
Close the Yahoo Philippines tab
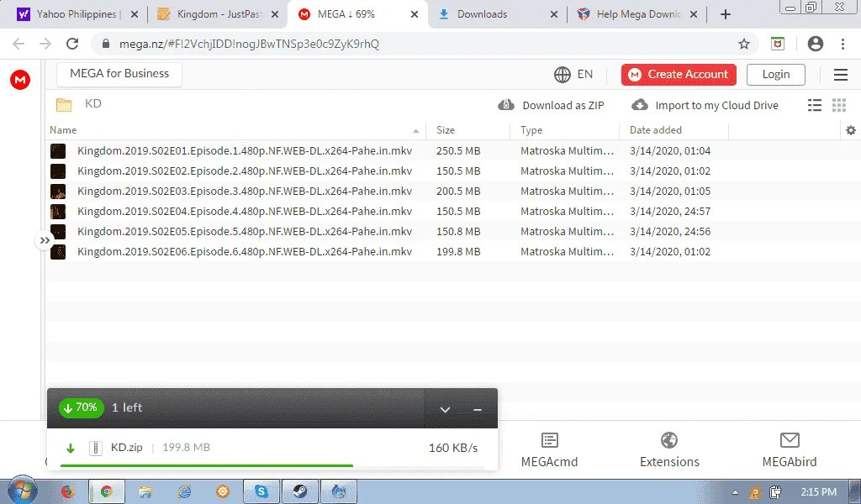(135, 14)
